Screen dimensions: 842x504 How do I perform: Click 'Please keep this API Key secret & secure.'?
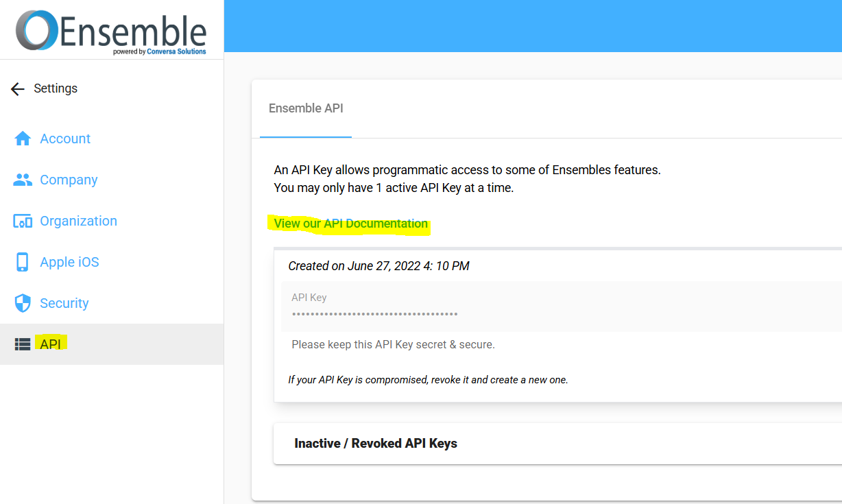393,344
